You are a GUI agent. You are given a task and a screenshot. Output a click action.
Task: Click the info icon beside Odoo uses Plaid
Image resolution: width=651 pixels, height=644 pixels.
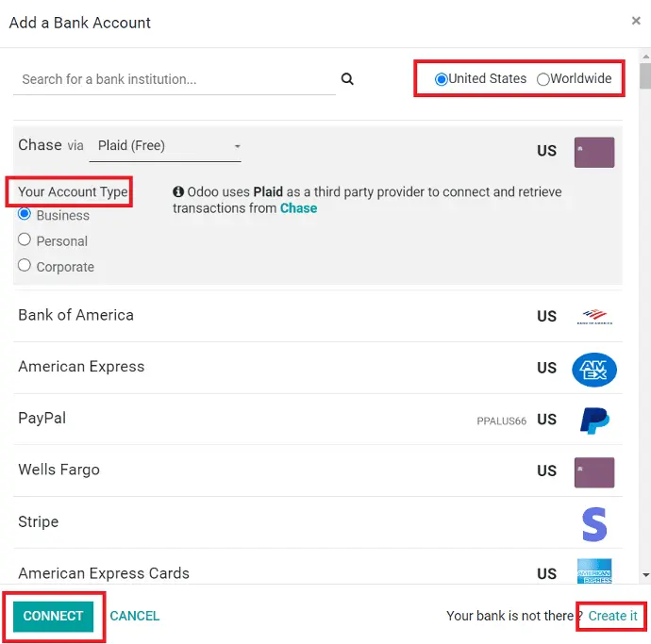(x=178, y=191)
